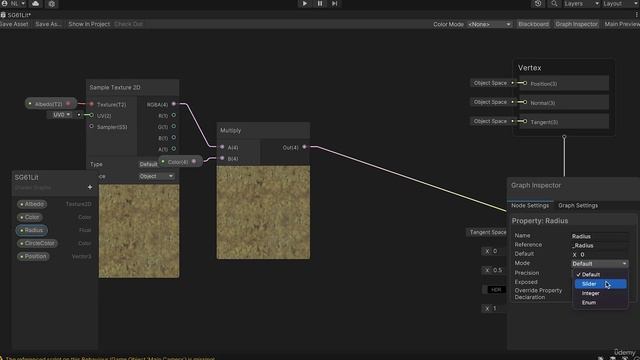640x360 pixels.
Task: Click the Sample Texture 2D node header
Action: coord(132,87)
